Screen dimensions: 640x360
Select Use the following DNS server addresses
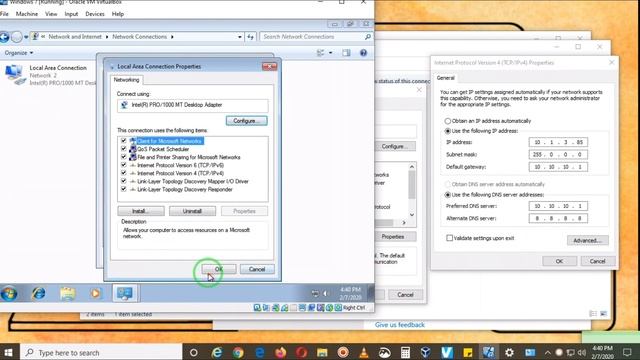pos(448,195)
